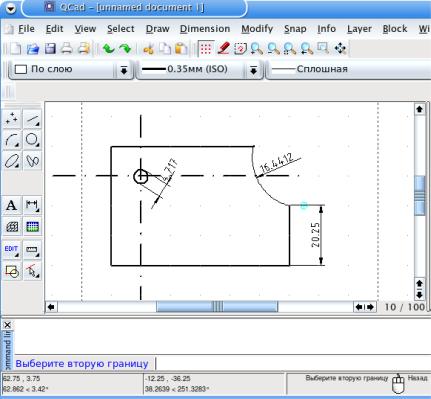
Task: Cut selection using the scissors icon
Action: (x=148, y=49)
